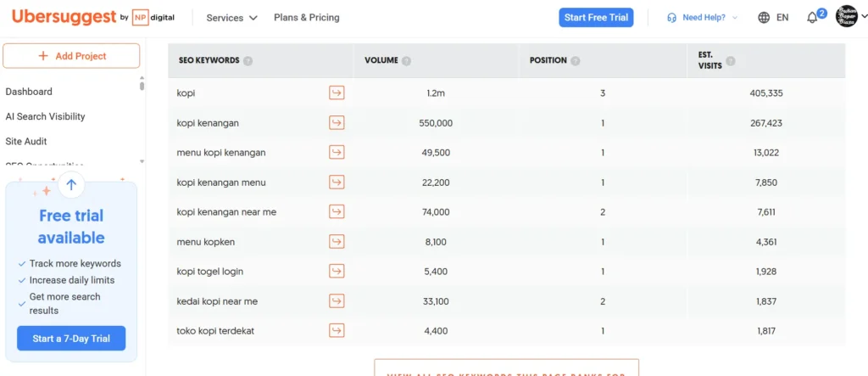Show info tooltip for Est. Visits column
This screenshot has width=868, height=376.
point(731,61)
